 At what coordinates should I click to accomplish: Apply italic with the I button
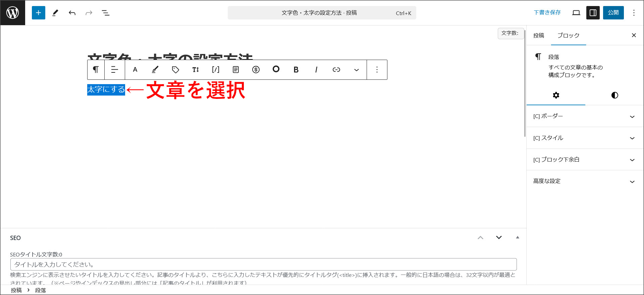[316, 70]
